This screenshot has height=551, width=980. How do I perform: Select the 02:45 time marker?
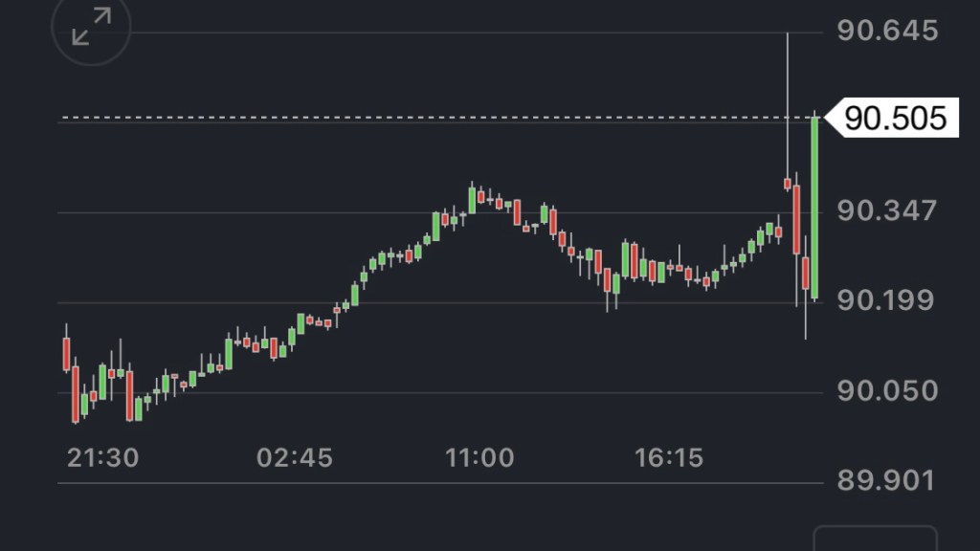tap(295, 458)
